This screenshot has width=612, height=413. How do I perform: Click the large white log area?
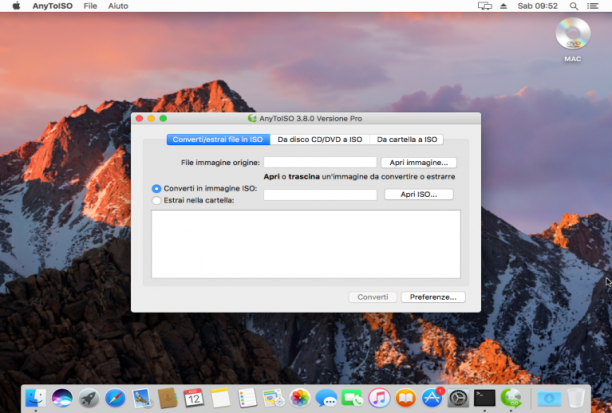coord(306,244)
